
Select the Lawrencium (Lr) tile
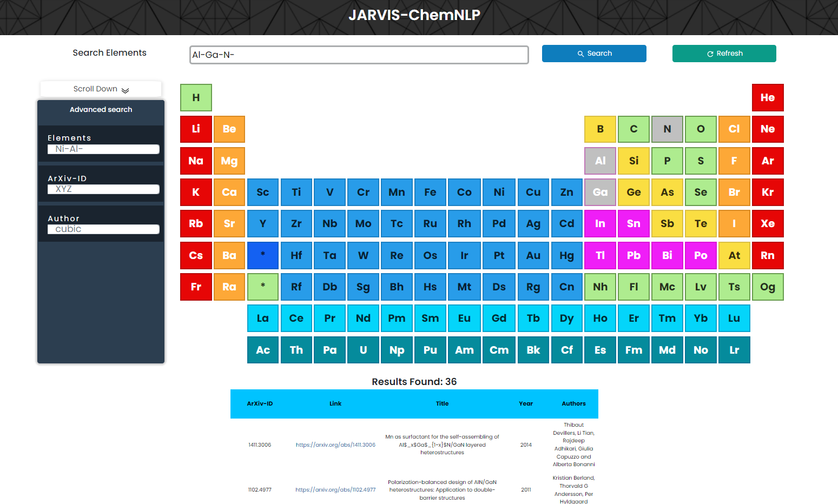pyautogui.click(x=734, y=350)
